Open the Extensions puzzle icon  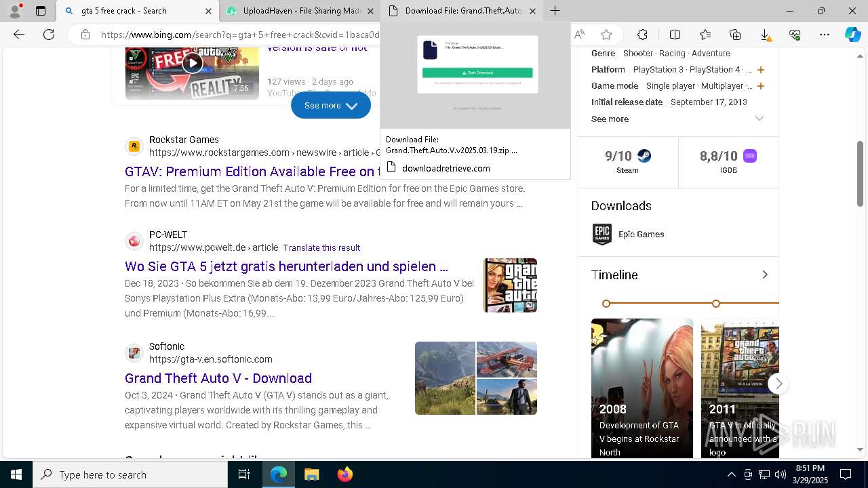[642, 35]
